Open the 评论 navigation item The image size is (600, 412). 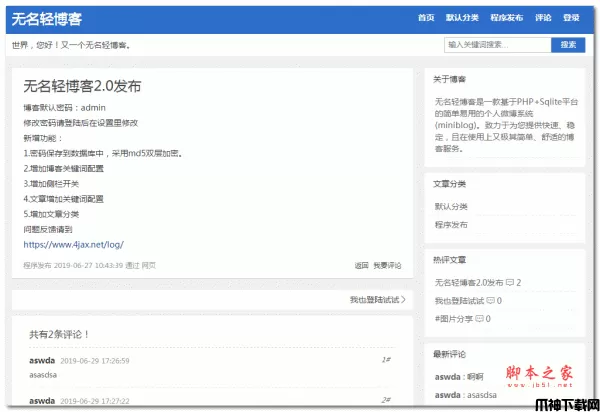point(543,18)
